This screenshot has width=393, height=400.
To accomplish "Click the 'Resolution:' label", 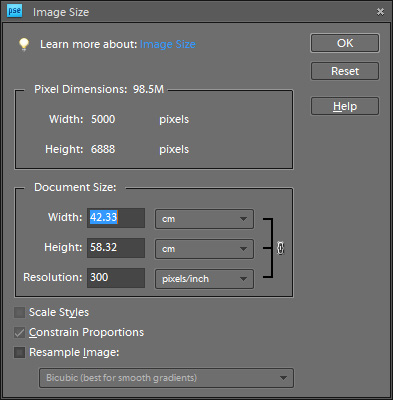I will click(53, 277).
